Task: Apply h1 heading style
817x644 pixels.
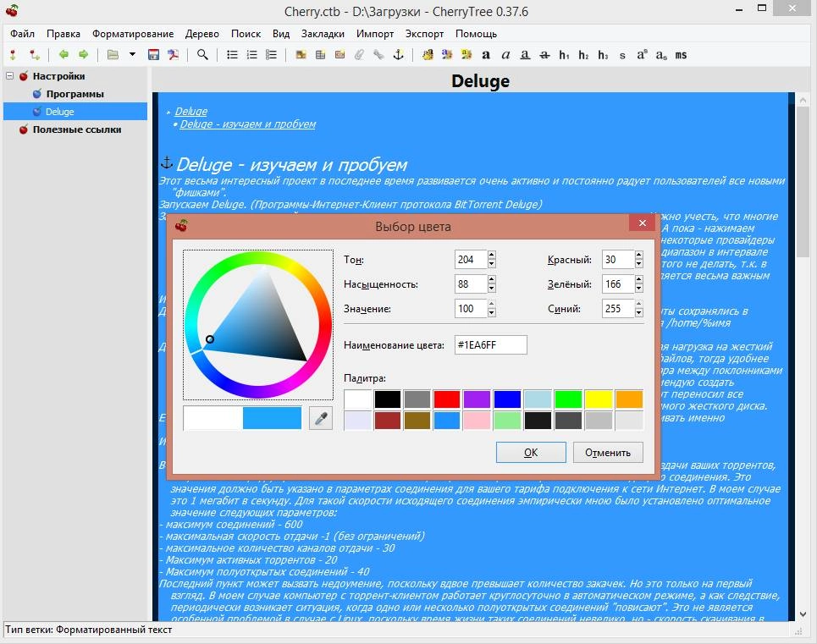Action: point(565,55)
